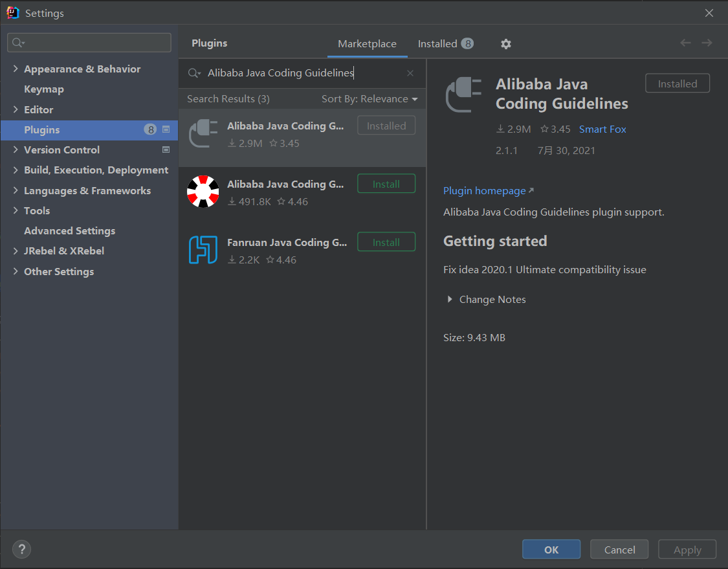Click the Search Results (3) label
The height and width of the screenshot is (569, 728).
point(228,99)
